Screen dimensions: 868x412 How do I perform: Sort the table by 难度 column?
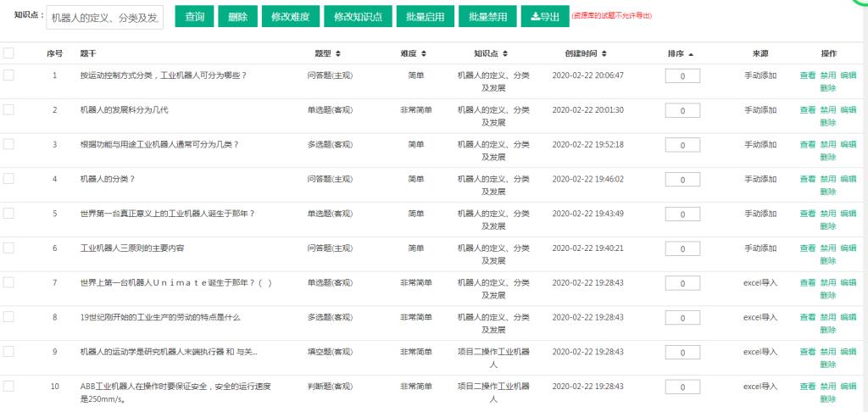pos(424,53)
